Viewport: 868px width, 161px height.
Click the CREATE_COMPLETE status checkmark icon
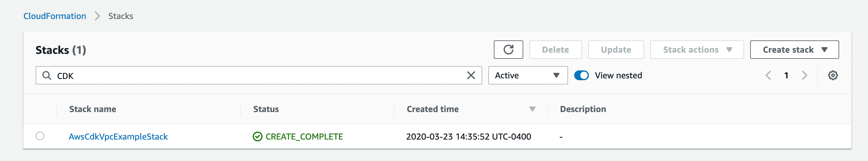click(257, 137)
